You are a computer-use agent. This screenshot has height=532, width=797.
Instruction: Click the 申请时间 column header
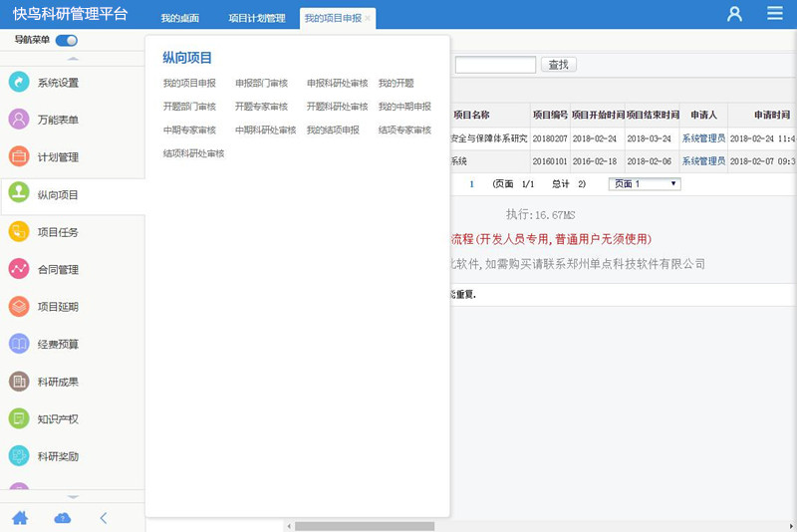771,115
